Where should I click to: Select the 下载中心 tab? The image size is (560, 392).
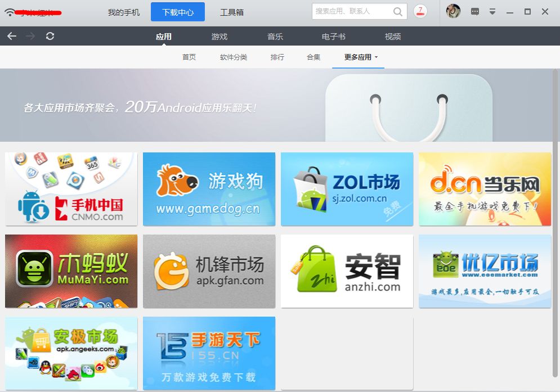click(x=178, y=12)
